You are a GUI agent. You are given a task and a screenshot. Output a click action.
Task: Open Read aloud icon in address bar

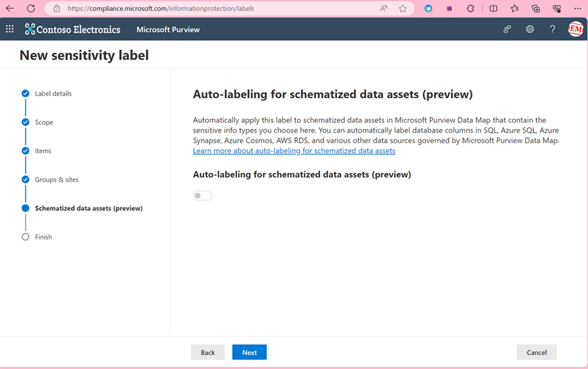click(x=384, y=8)
